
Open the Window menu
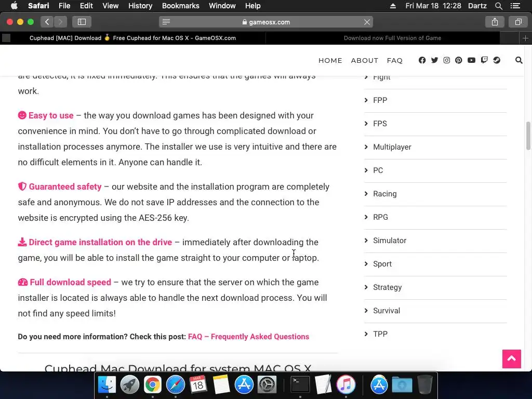(222, 6)
